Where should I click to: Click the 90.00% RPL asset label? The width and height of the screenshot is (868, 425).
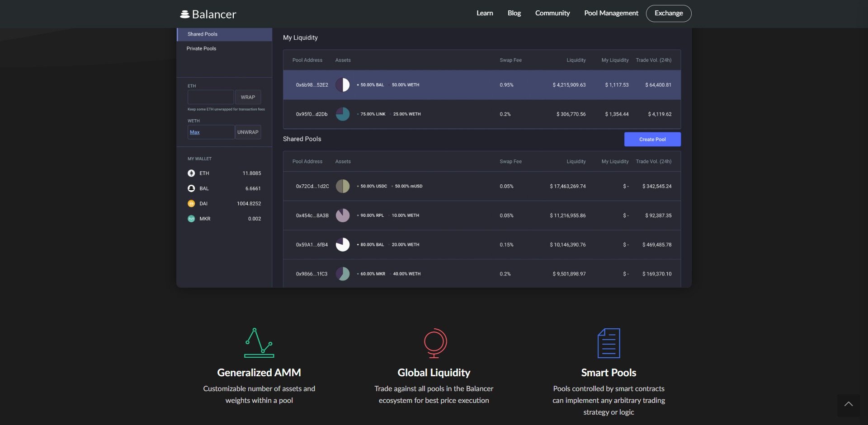(x=372, y=215)
